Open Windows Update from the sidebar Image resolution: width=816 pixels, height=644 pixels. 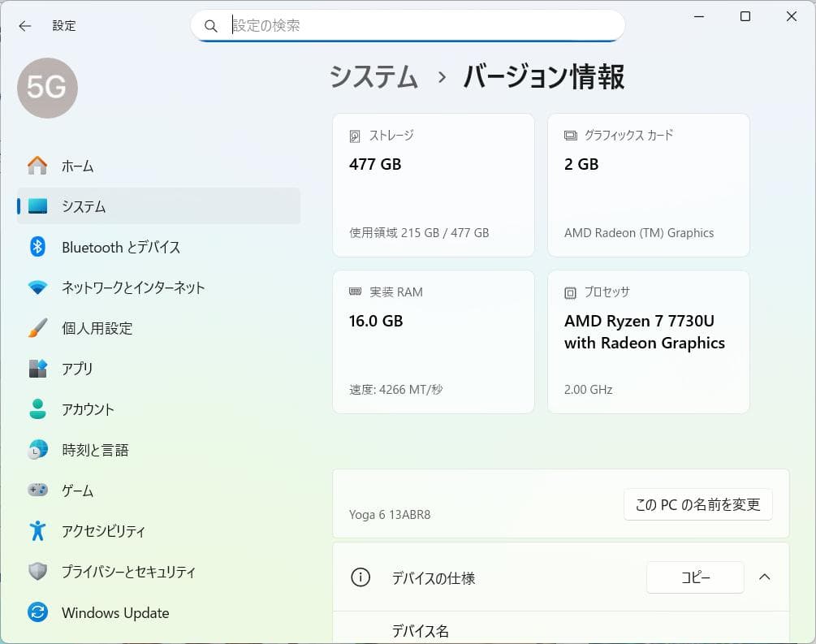(114, 612)
